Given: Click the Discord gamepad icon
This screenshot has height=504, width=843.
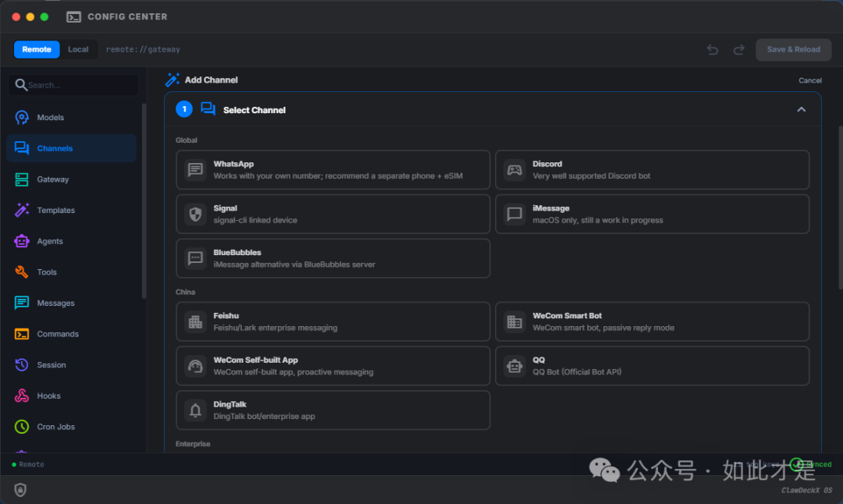Looking at the screenshot, I should click(x=514, y=170).
